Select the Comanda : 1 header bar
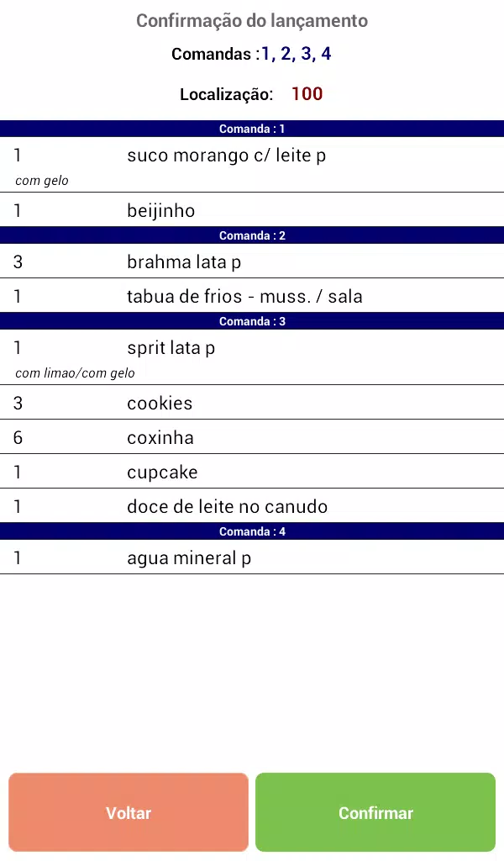The image size is (504, 861). pyautogui.click(x=252, y=129)
